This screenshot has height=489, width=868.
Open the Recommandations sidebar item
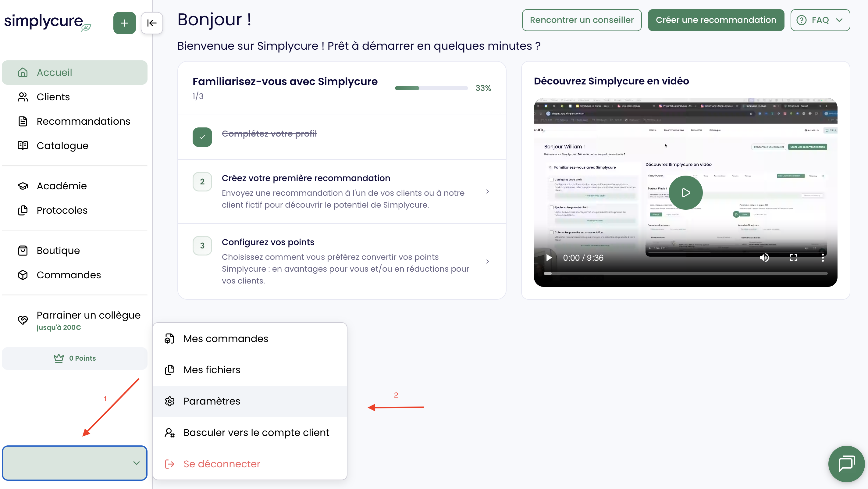(x=74, y=121)
